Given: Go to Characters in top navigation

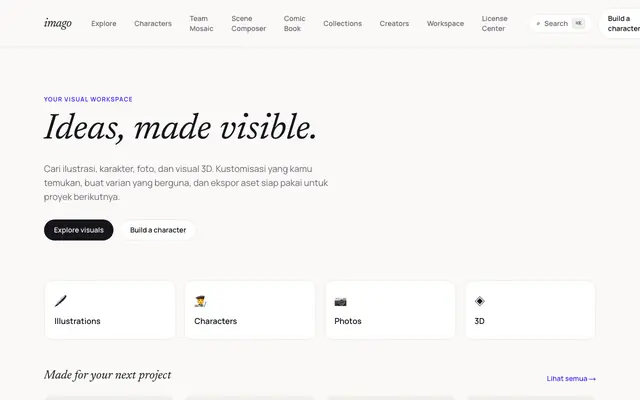Looking at the screenshot, I should pyautogui.click(x=153, y=24).
